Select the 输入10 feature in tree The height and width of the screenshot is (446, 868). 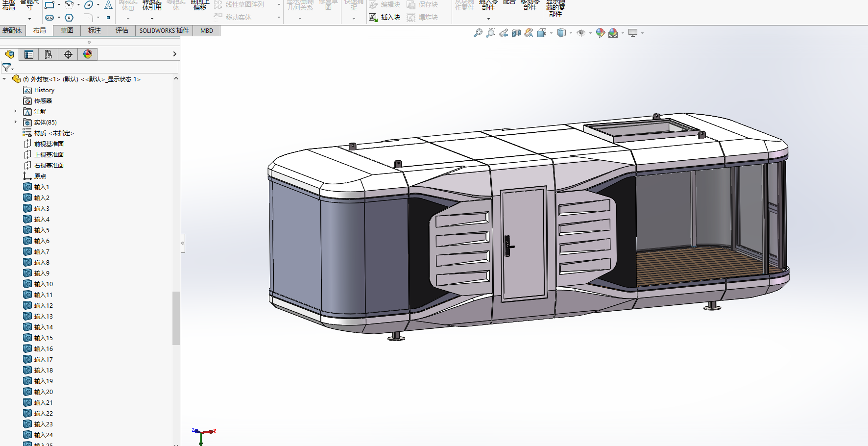pos(43,284)
